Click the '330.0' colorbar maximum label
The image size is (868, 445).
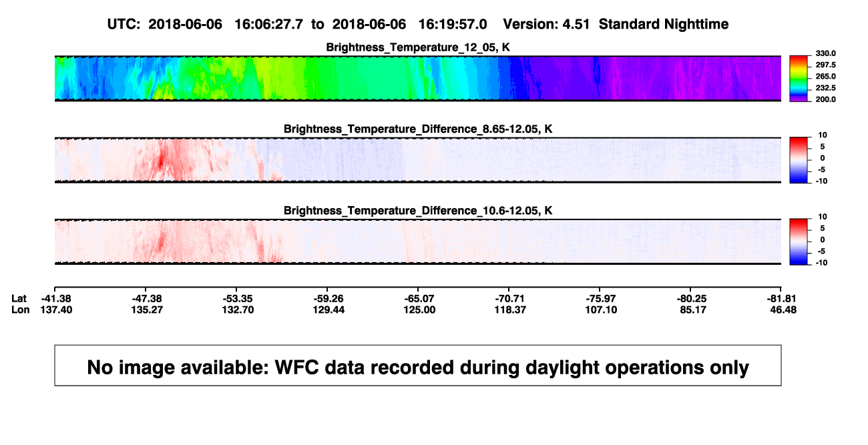point(825,53)
